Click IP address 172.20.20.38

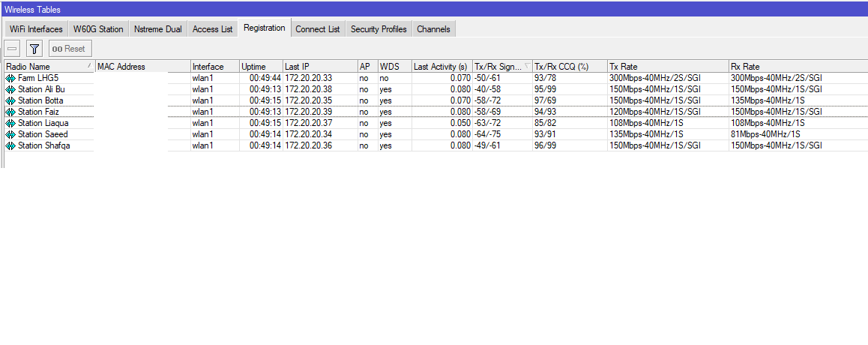coord(308,89)
